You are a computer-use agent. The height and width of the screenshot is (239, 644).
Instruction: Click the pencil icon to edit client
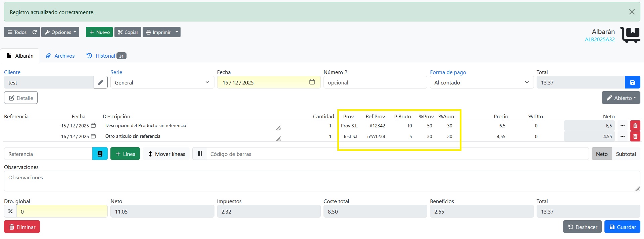pos(101,82)
